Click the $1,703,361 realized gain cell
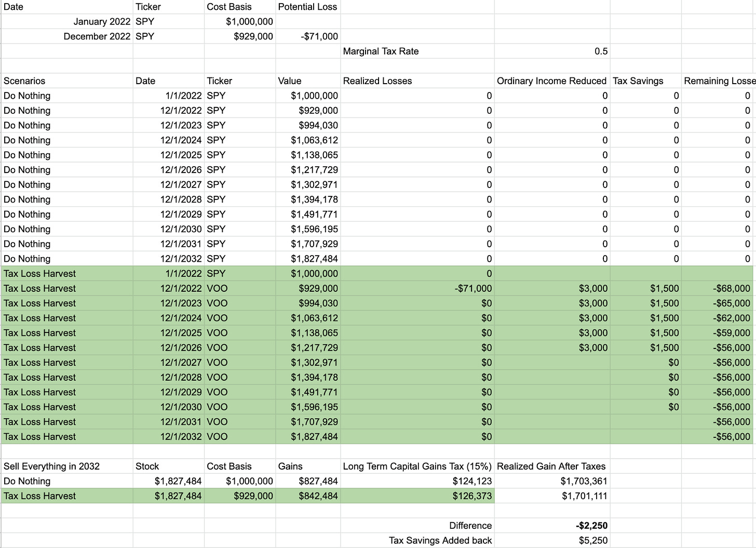The height and width of the screenshot is (548, 756). pyautogui.click(x=552, y=481)
